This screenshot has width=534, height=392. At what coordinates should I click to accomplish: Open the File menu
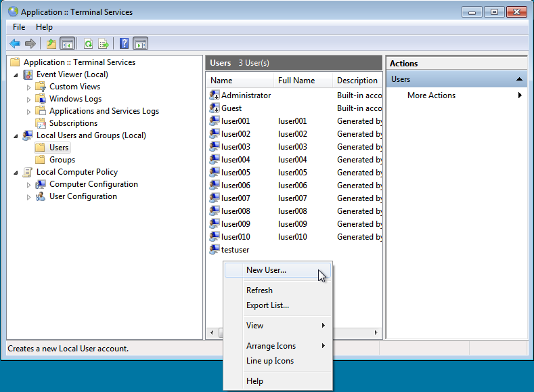point(19,27)
